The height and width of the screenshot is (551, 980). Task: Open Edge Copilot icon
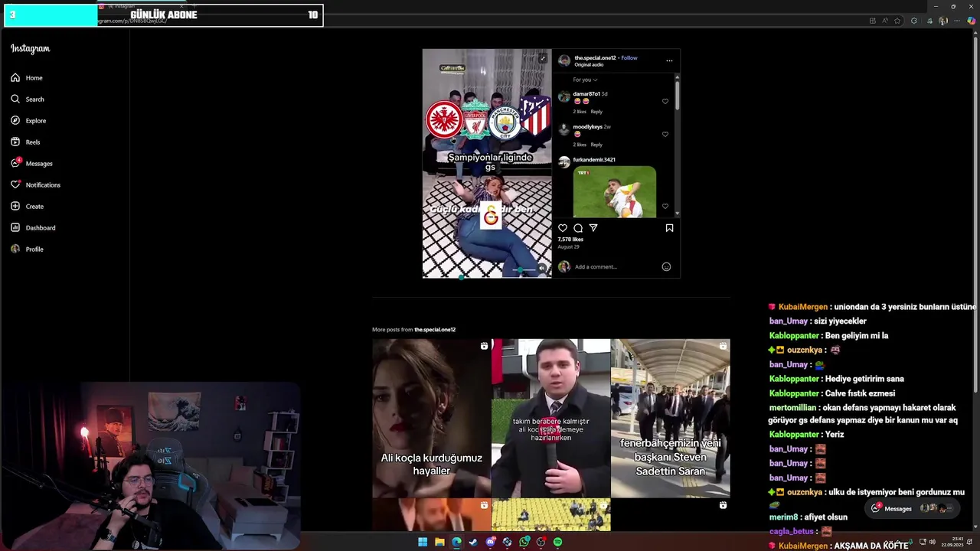[x=972, y=21]
